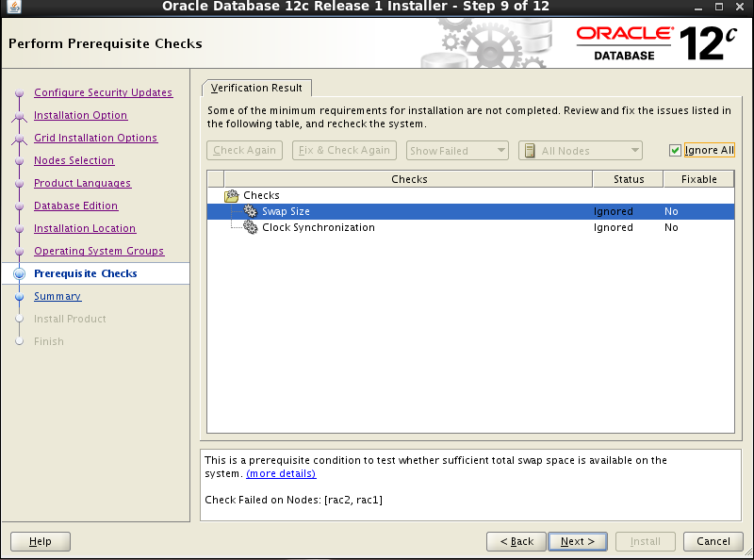Image resolution: width=754 pixels, height=560 pixels.
Task: Go to Product Languages step
Action: 82,183
